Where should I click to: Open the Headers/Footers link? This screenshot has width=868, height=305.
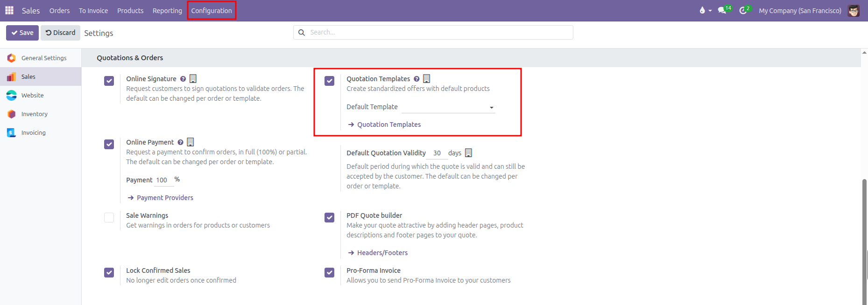click(x=382, y=253)
